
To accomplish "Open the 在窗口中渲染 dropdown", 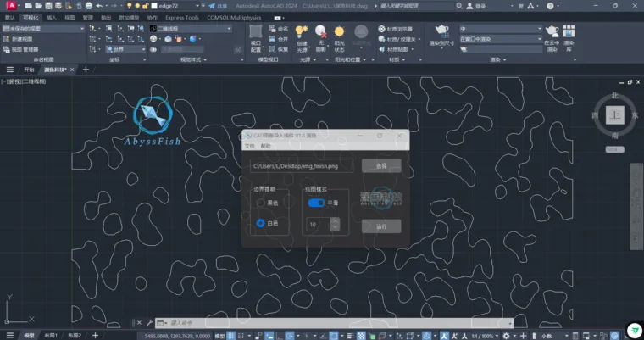I will (x=501, y=39).
